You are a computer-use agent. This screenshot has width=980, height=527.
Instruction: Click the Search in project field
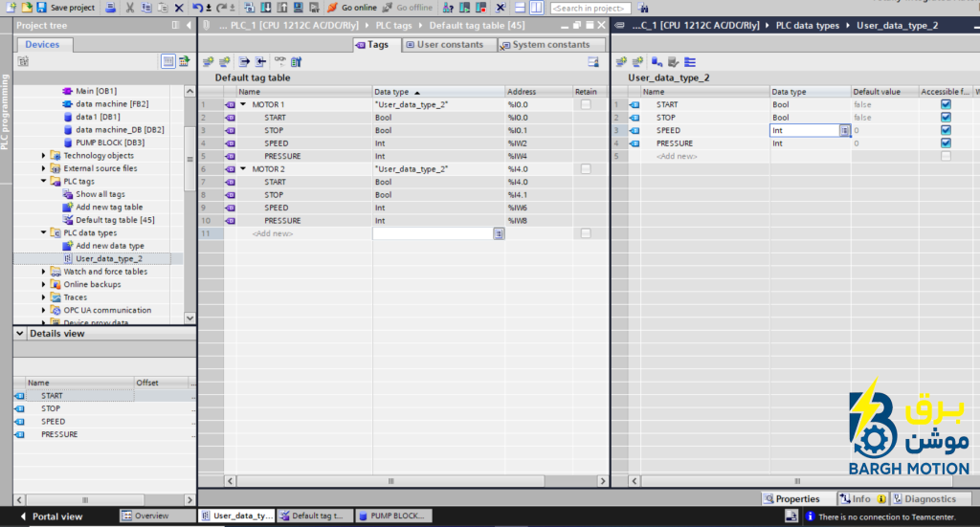tap(590, 8)
